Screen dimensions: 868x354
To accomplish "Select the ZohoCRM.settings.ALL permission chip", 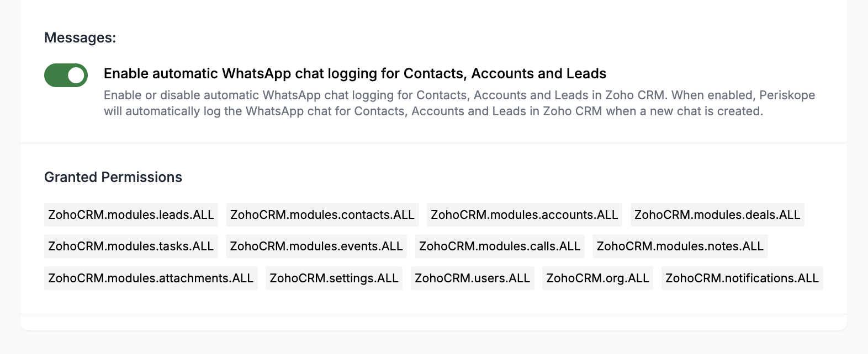I will (334, 278).
